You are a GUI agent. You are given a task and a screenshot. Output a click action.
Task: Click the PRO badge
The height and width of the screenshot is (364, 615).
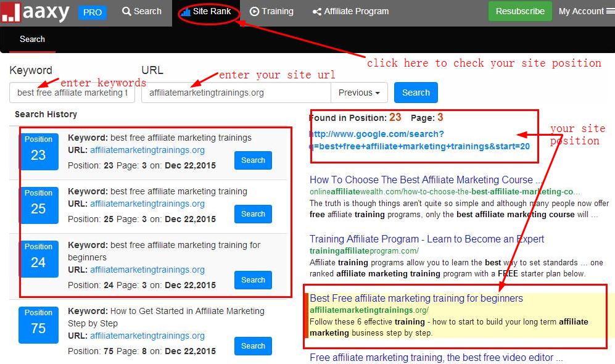(92, 12)
